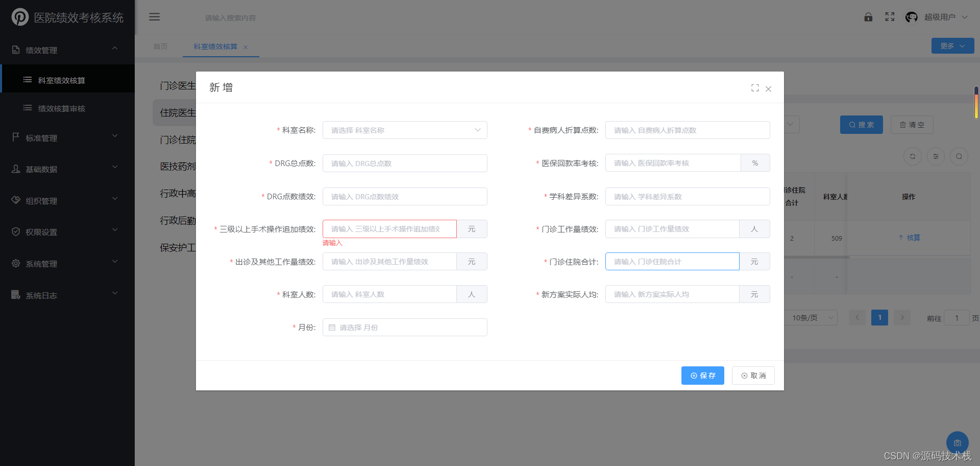Image resolution: width=980 pixels, height=466 pixels.
Task: Click the 系统管理 gear icon
Action: pos(16,264)
